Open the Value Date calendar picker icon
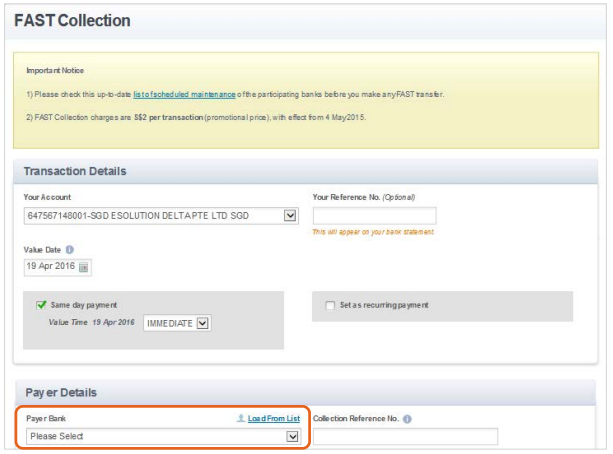 pos(83,267)
